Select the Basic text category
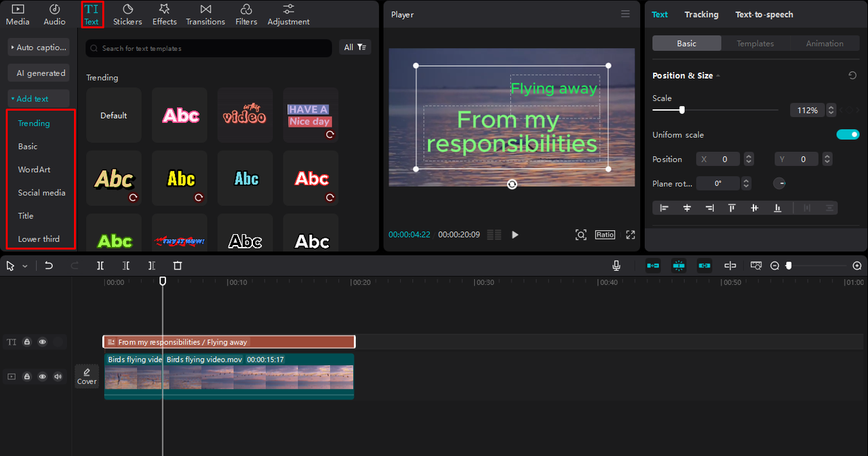The width and height of the screenshot is (868, 456). pyautogui.click(x=28, y=147)
